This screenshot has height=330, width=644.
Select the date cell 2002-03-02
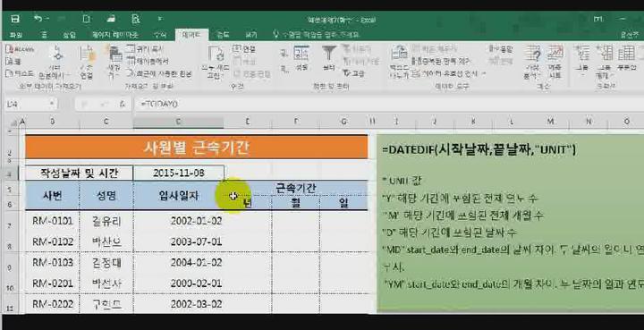click(x=179, y=304)
